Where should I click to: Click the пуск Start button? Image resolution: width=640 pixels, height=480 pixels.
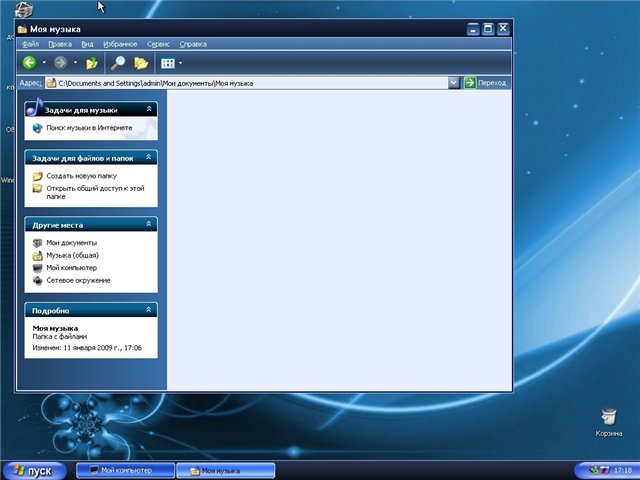tap(34, 471)
